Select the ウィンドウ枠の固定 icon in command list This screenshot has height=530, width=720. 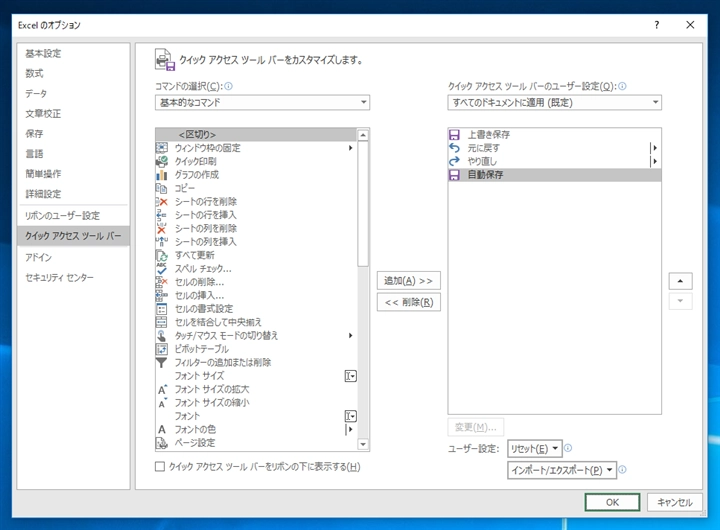pos(162,148)
